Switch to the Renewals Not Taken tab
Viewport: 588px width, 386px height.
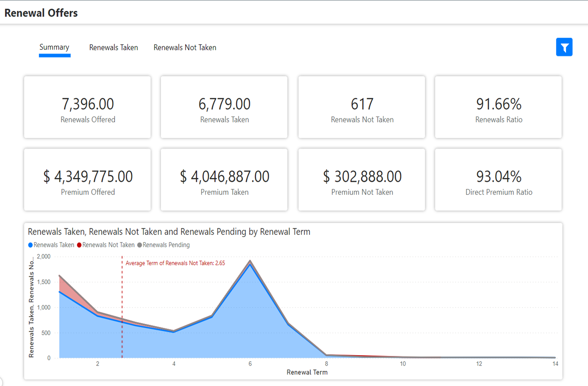[185, 47]
